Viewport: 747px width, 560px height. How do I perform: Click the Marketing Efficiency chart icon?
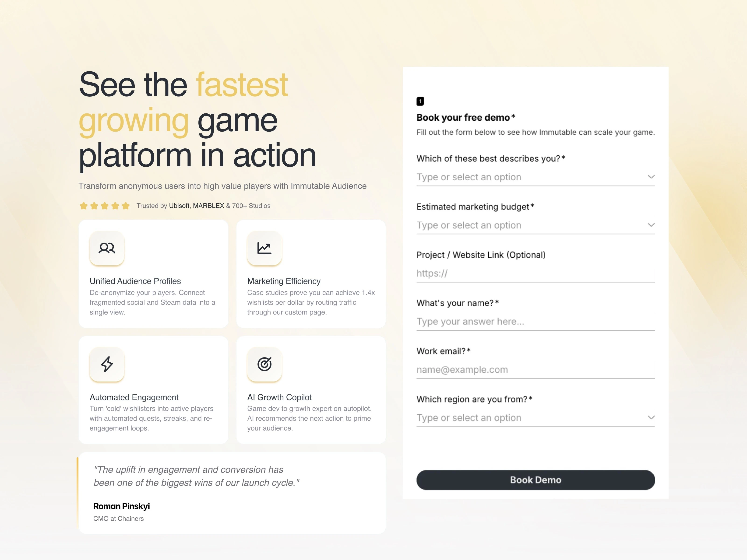tap(264, 248)
